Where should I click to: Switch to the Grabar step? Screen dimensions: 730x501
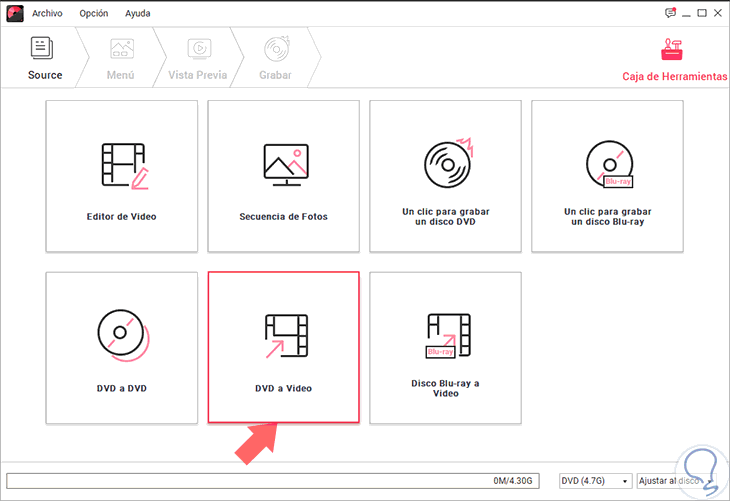276,58
